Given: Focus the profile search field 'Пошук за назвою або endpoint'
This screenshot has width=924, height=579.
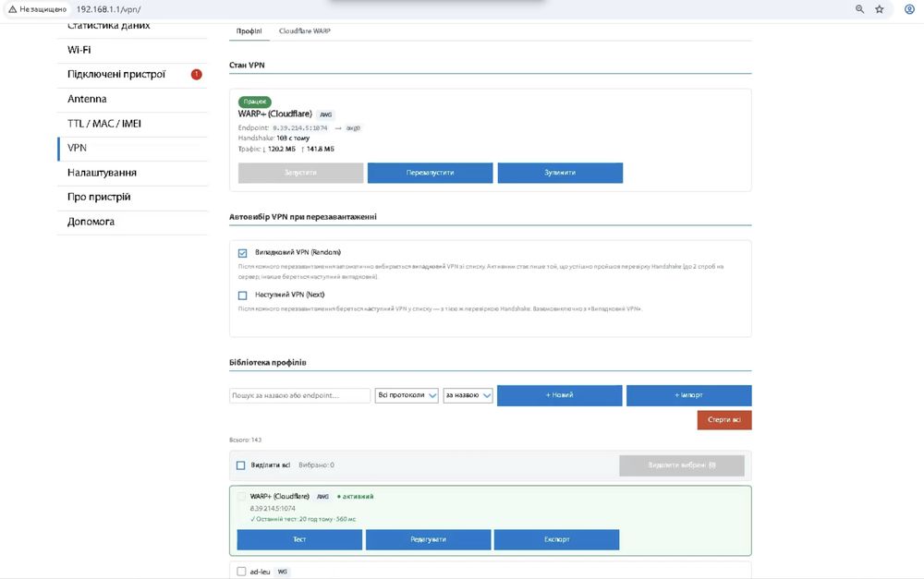Looking at the screenshot, I should click(300, 395).
